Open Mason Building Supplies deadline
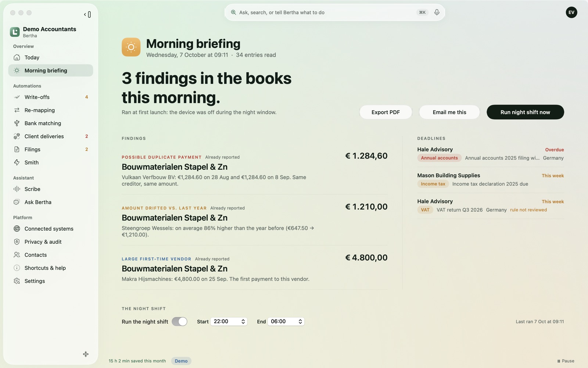Image resolution: width=588 pixels, height=368 pixels. 490,180
